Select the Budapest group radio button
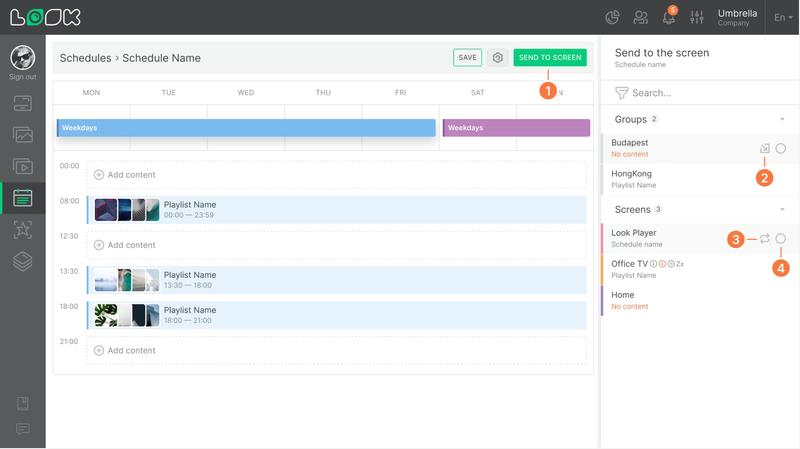This screenshot has height=449, width=800. (781, 148)
